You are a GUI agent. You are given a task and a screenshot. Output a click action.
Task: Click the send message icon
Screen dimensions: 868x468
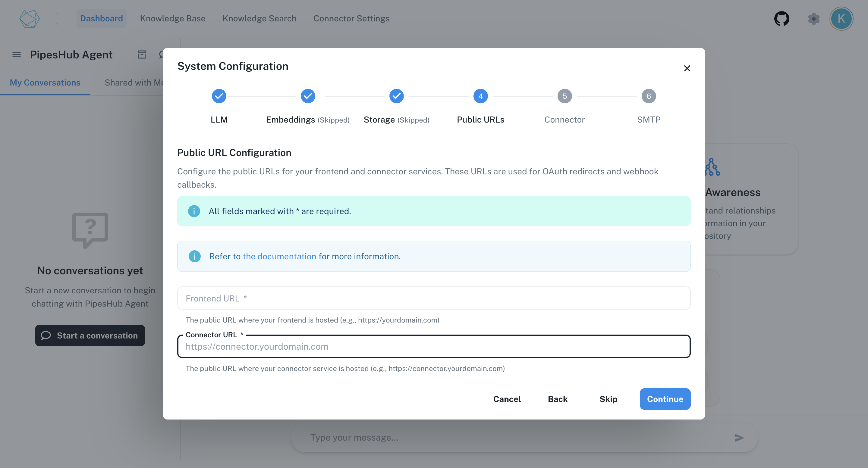click(739, 438)
